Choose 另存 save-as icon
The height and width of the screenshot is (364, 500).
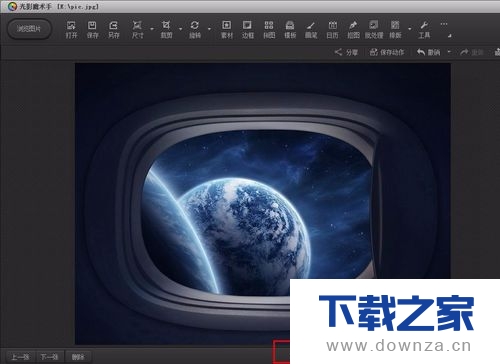pos(113,30)
